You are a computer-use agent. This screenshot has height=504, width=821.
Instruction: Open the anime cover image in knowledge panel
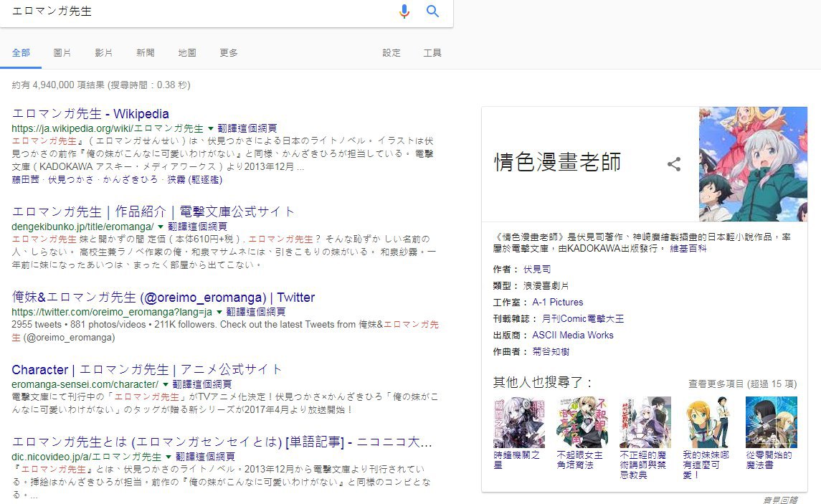(753, 163)
